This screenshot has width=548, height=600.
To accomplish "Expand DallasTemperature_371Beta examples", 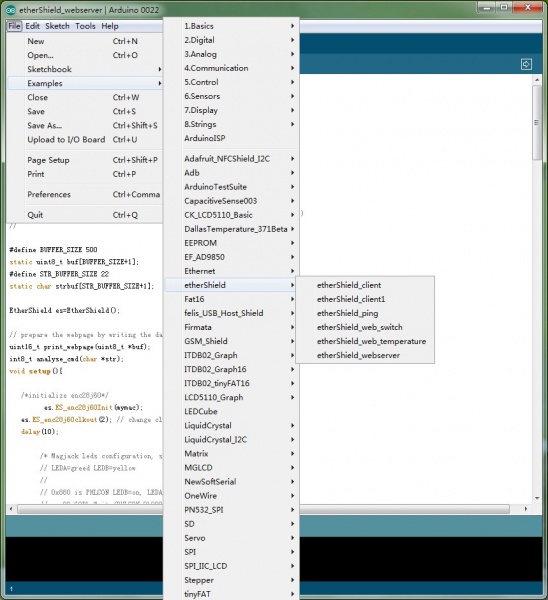I will point(232,229).
